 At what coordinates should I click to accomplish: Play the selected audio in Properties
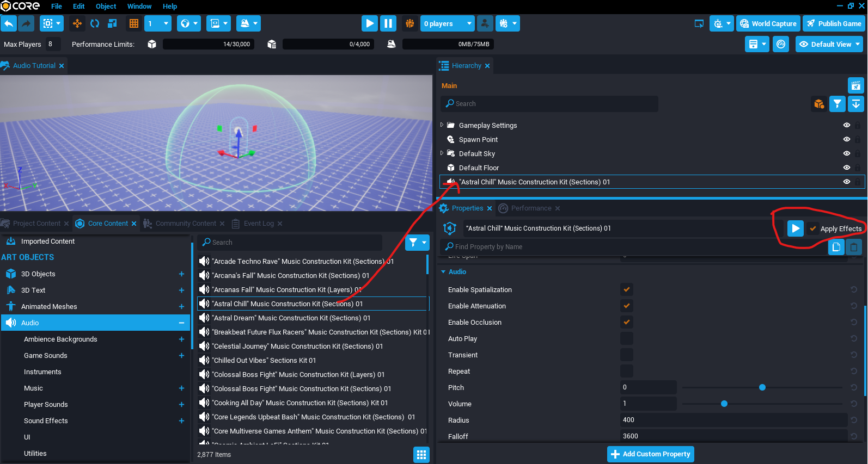coord(796,228)
